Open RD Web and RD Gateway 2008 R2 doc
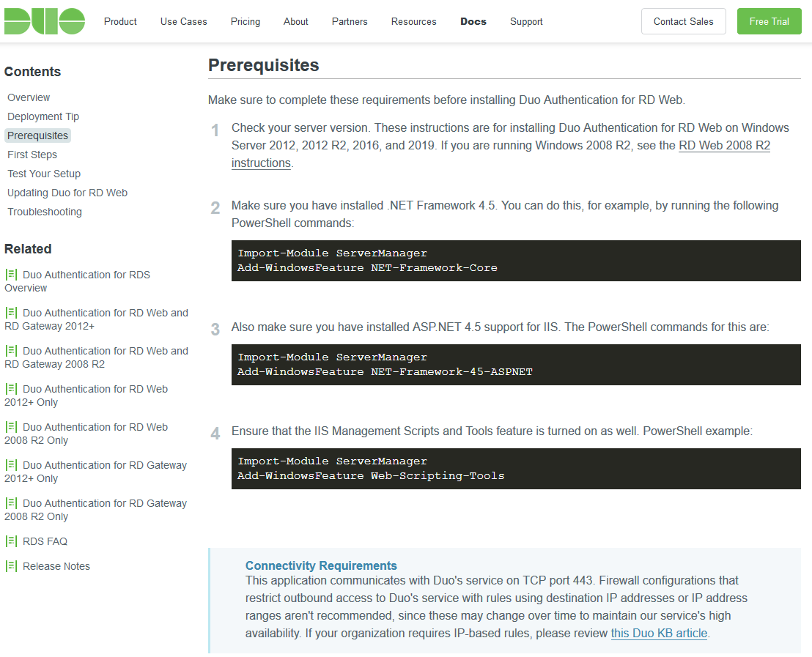Viewport: 812px width, 657px height. (x=96, y=357)
